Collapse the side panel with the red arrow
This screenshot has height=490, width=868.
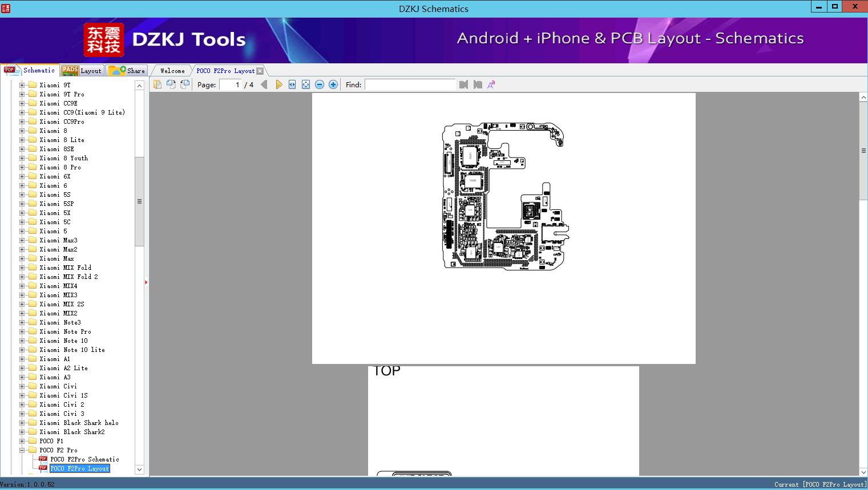[x=146, y=282]
